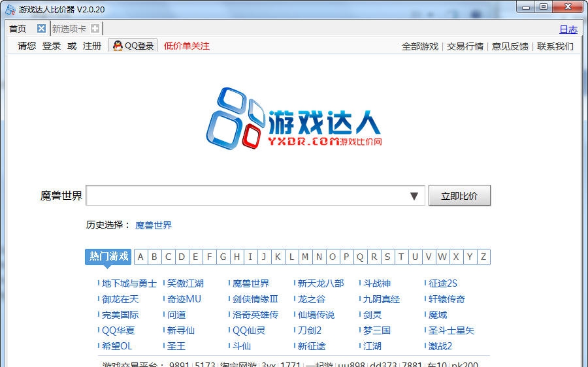Open 联系我们 in top menu
The image size is (588, 367).
555,46
